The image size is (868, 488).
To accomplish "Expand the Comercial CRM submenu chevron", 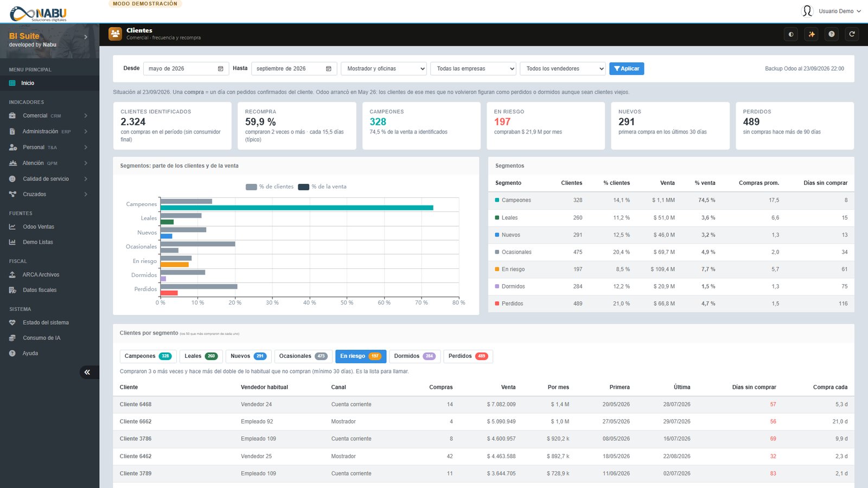I will pos(86,115).
